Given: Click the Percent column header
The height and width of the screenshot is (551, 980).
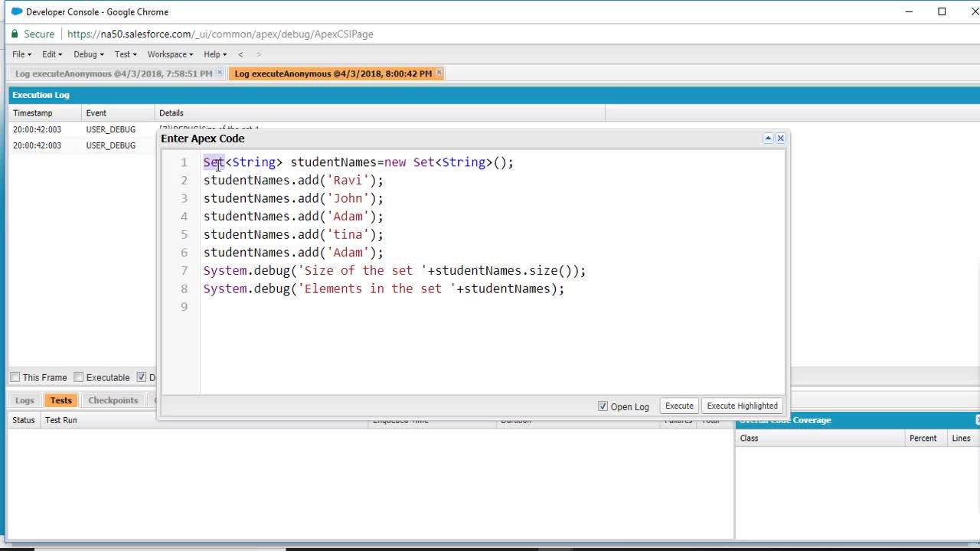Looking at the screenshot, I should (x=926, y=439).
